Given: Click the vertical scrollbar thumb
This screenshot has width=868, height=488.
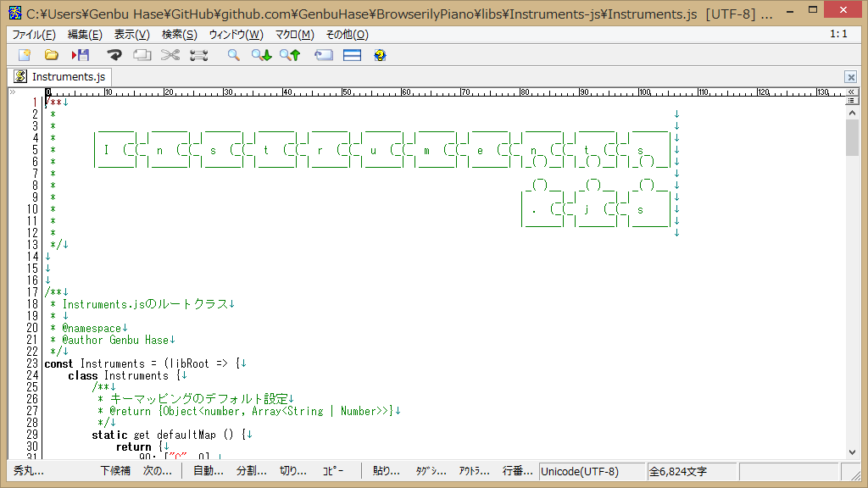Looking at the screenshot, I should 852,137.
